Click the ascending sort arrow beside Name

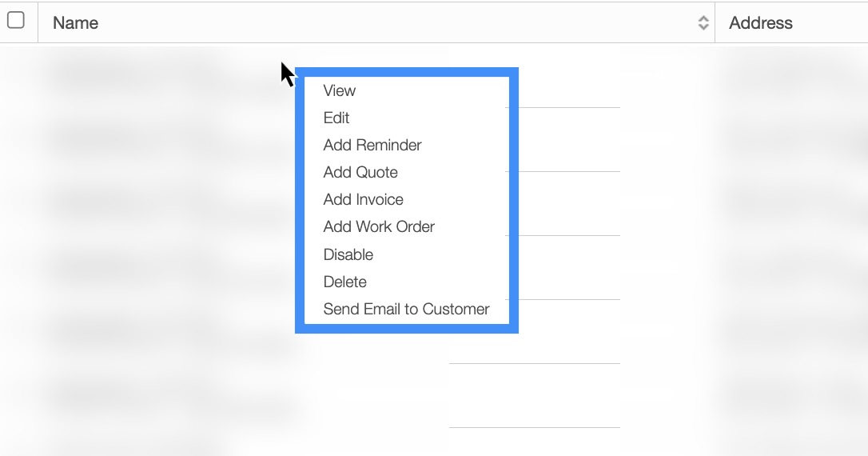[x=703, y=18]
